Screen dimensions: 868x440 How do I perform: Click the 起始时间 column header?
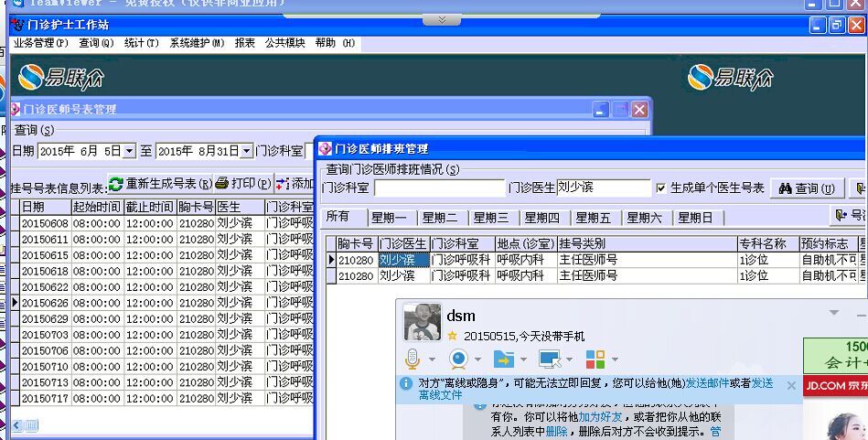pos(98,208)
